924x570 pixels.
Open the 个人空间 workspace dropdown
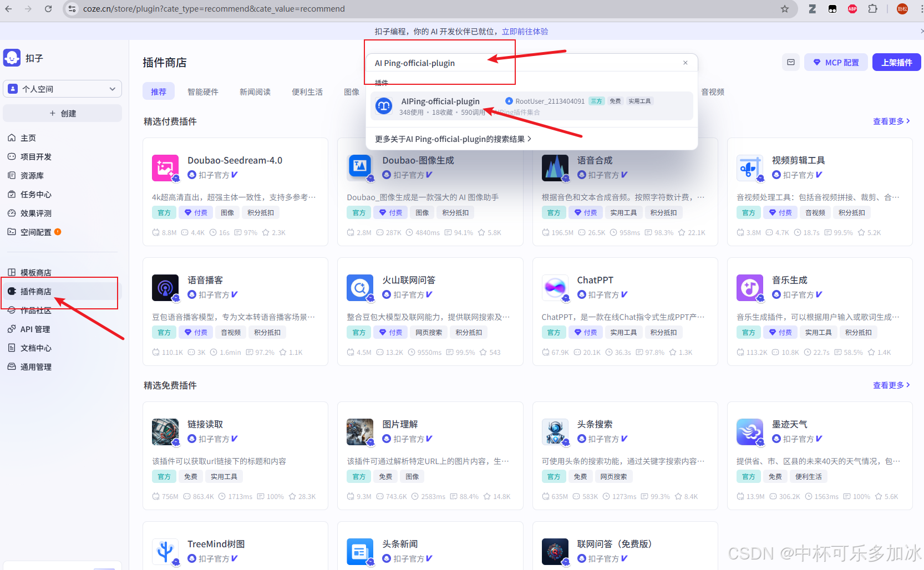click(x=62, y=89)
